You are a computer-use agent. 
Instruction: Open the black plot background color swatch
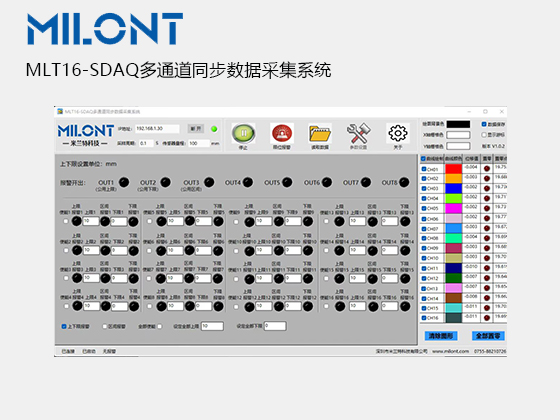(458, 124)
